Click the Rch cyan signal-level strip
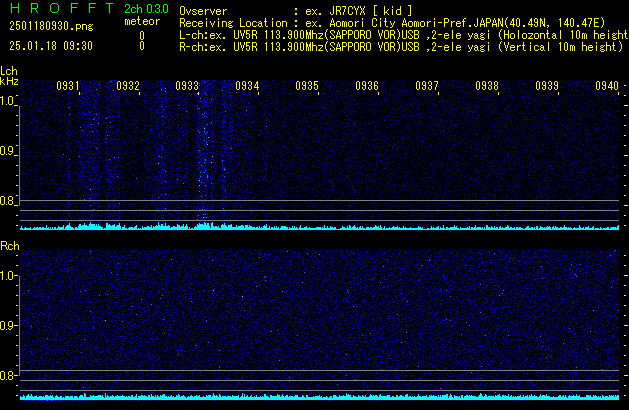 (319, 397)
